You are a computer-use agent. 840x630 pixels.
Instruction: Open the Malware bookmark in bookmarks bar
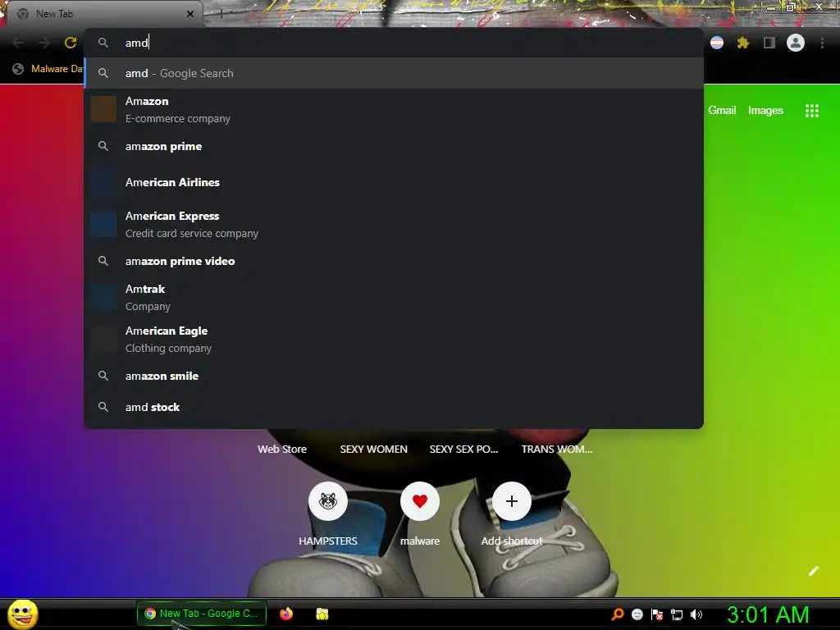pos(47,69)
